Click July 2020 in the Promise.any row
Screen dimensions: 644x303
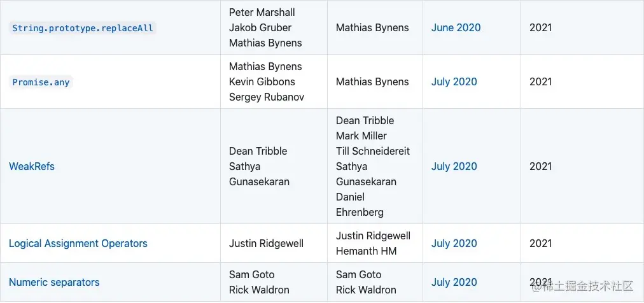[x=454, y=82]
